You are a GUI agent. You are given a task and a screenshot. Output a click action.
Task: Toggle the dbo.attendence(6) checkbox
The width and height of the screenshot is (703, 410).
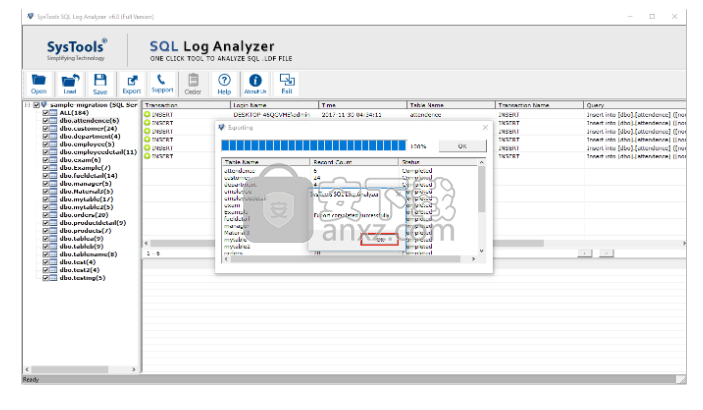[x=45, y=121]
